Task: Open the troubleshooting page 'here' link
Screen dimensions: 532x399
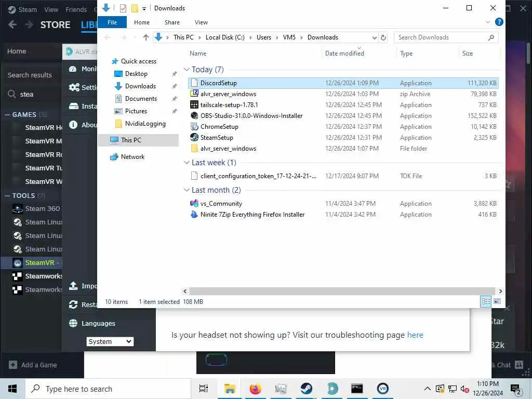Action: [415, 335]
